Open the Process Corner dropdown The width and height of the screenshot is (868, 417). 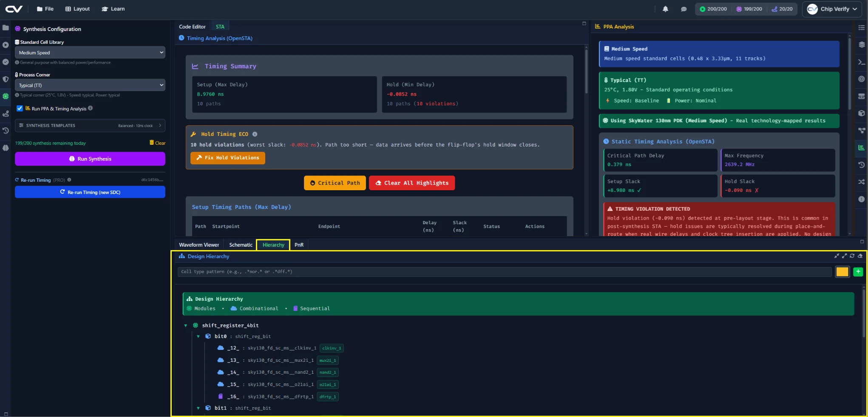pos(90,85)
